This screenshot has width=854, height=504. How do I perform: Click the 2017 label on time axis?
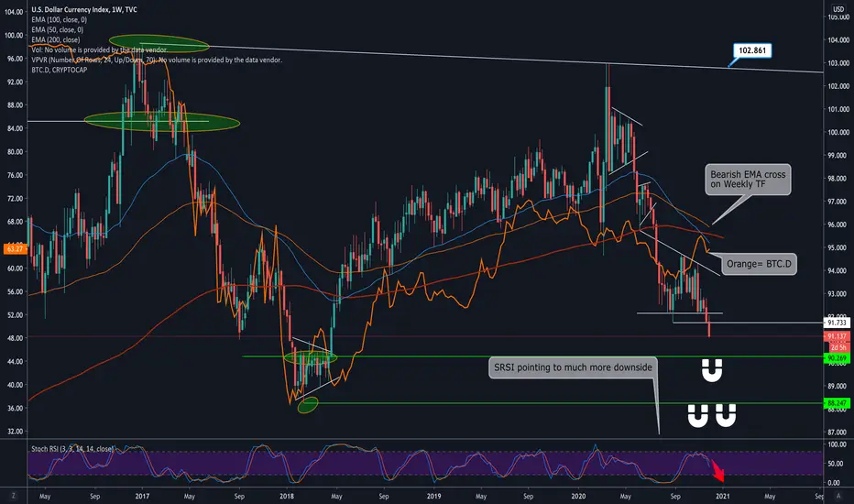click(142, 497)
